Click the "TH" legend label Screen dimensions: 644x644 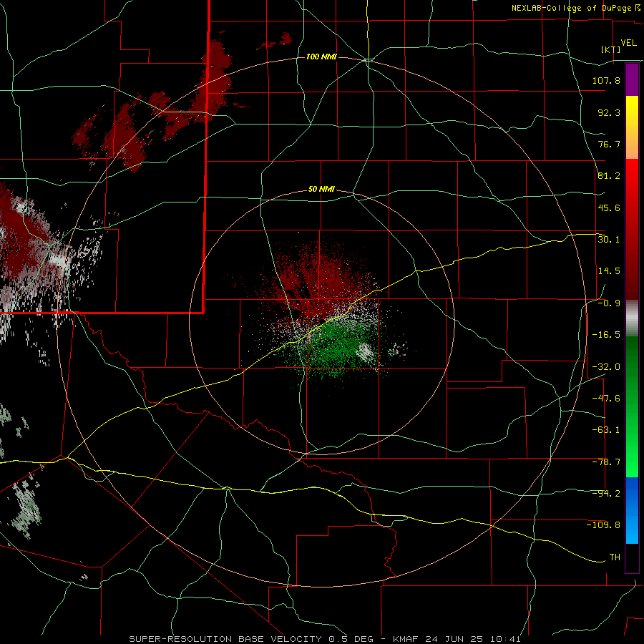pyautogui.click(x=615, y=557)
